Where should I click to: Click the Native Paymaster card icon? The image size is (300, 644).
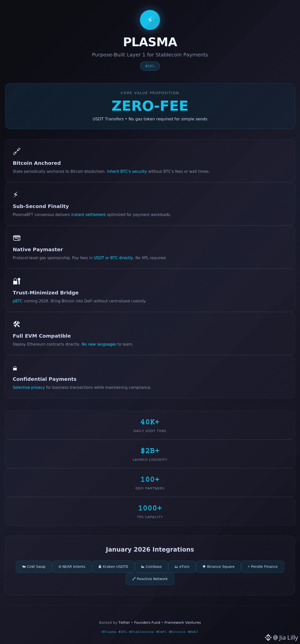pos(16,238)
